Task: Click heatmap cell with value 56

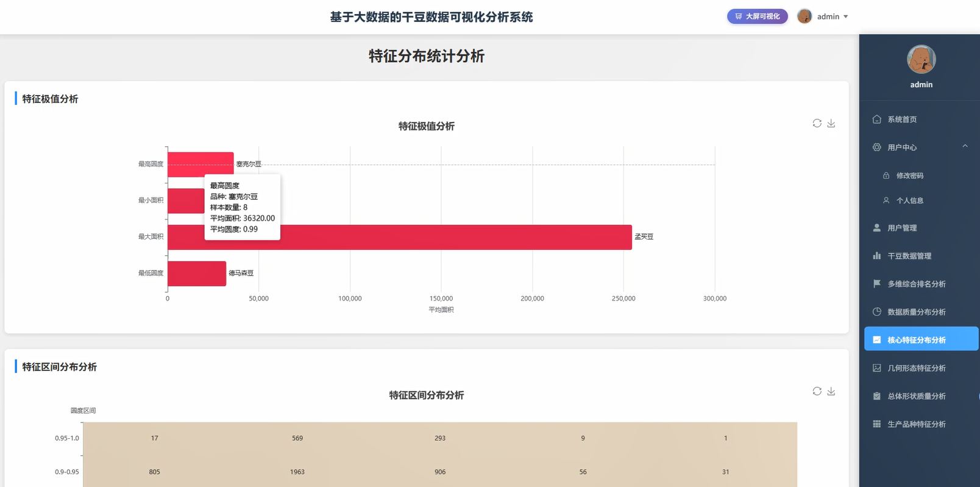Action: tap(583, 472)
